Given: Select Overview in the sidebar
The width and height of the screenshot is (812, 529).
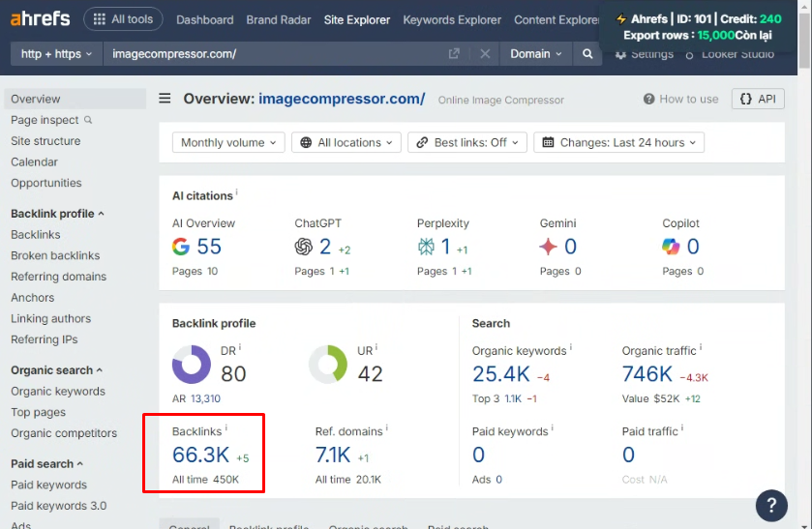Looking at the screenshot, I should (75, 99).
